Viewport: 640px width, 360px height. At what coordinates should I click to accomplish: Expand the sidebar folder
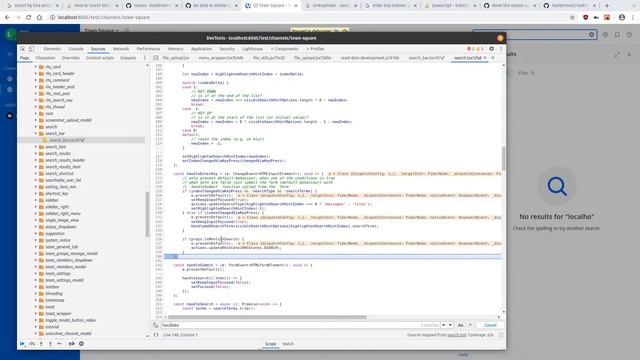point(36,200)
